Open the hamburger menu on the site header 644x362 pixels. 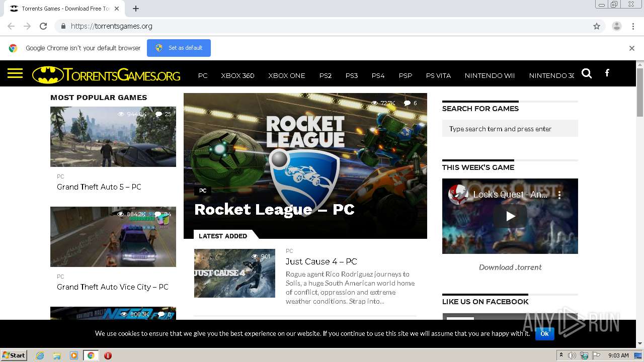pos(15,74)
